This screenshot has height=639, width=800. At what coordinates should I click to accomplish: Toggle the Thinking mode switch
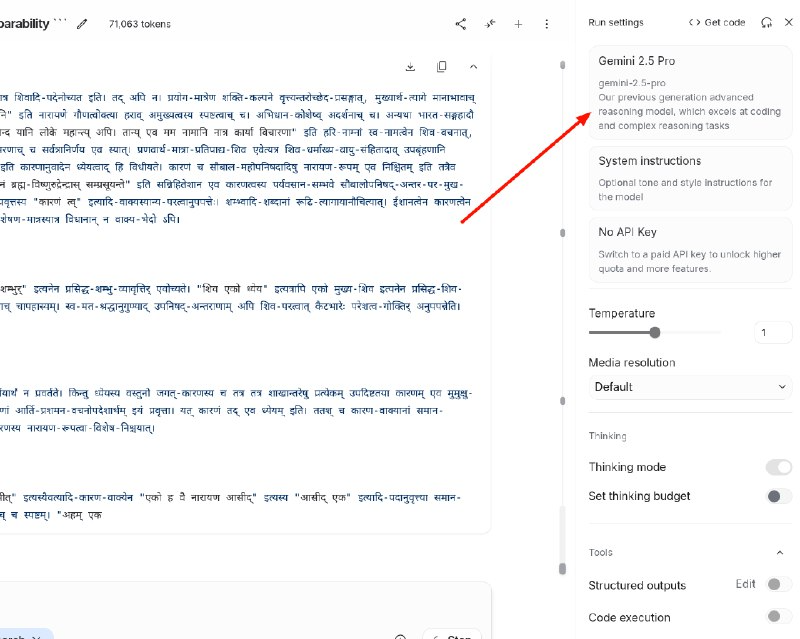click(x=778, y=467)
